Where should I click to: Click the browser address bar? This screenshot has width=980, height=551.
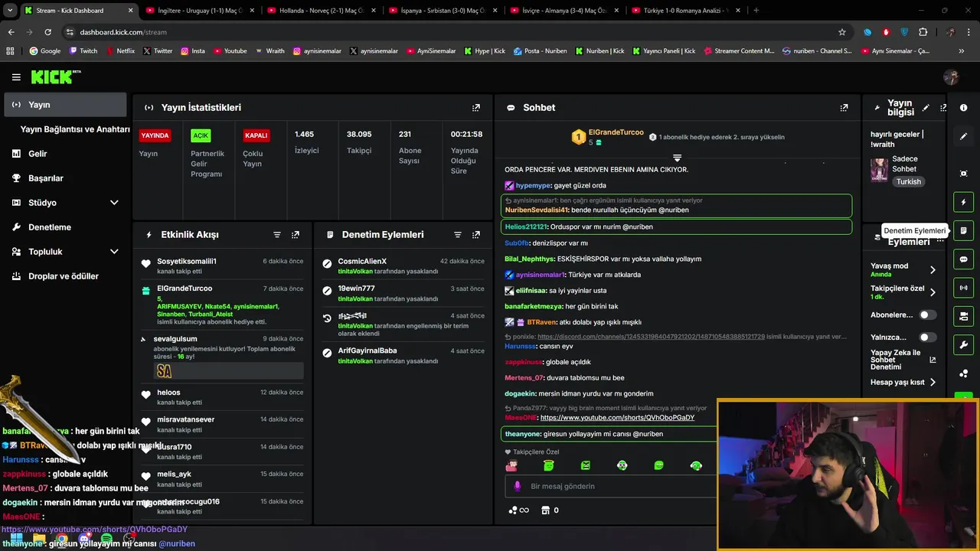click(452, 32)
